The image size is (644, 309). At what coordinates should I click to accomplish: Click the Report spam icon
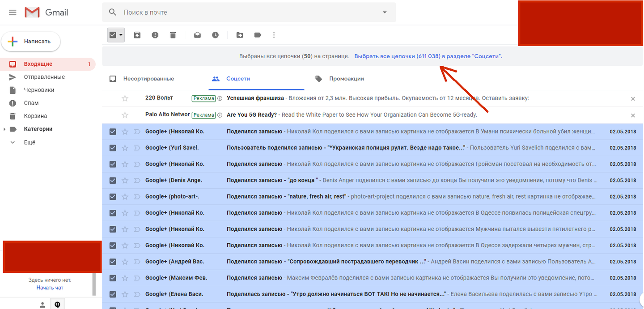tap(155, 35)
